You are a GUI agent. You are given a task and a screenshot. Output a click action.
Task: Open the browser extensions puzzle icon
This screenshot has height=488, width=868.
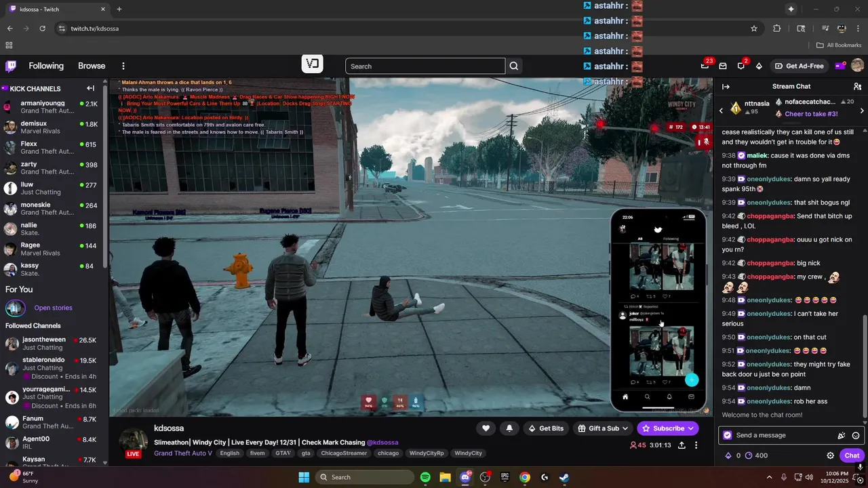[777, 28]
